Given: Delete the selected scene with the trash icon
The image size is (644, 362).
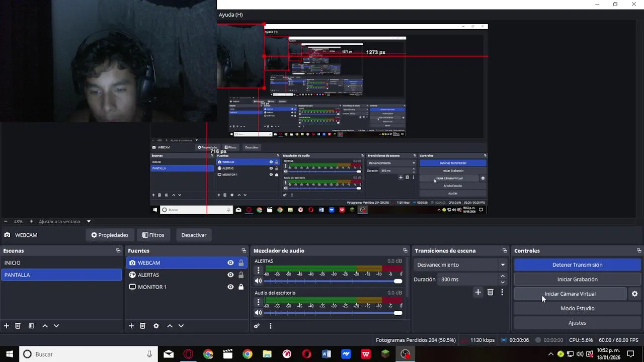Looking at the screenshot, I should (x=18, y=326).
